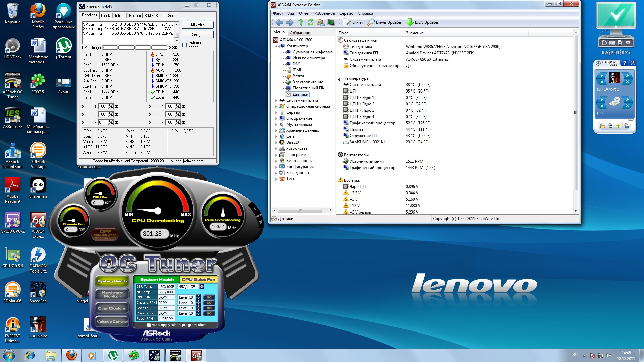Expand the Сервер tree node
This screenshot has width=644, height=362.
(276, 112)
